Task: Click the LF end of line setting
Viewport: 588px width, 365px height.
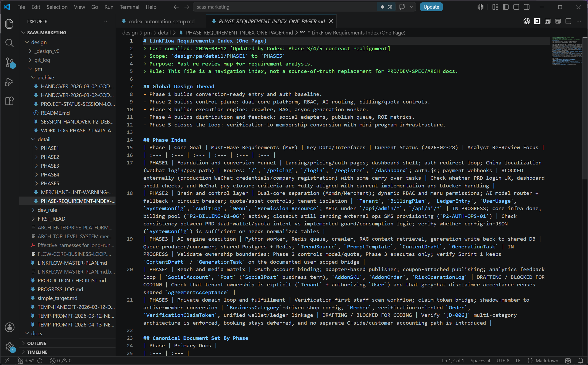Action: [518, 360]
